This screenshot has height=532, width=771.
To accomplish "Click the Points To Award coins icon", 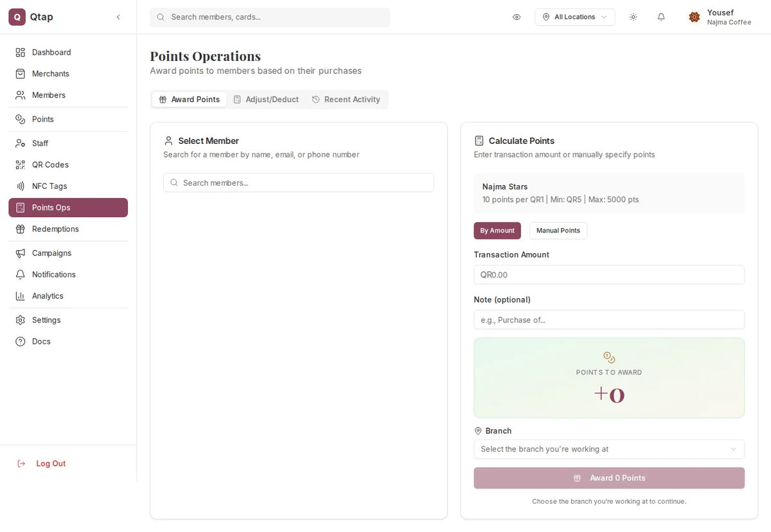I will (609, 357).
